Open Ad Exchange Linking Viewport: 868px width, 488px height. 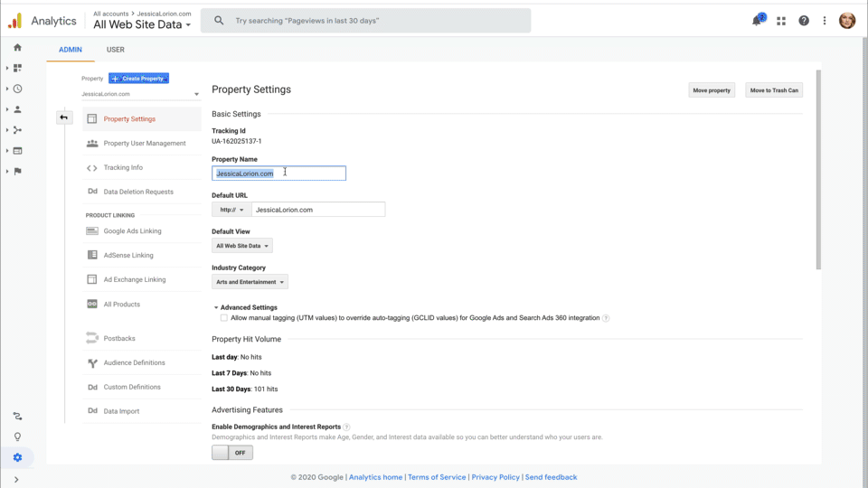point(142,280)
